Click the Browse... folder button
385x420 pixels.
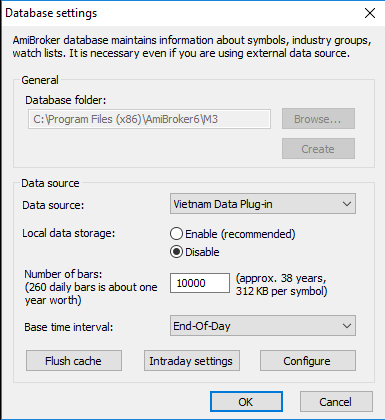318,119
